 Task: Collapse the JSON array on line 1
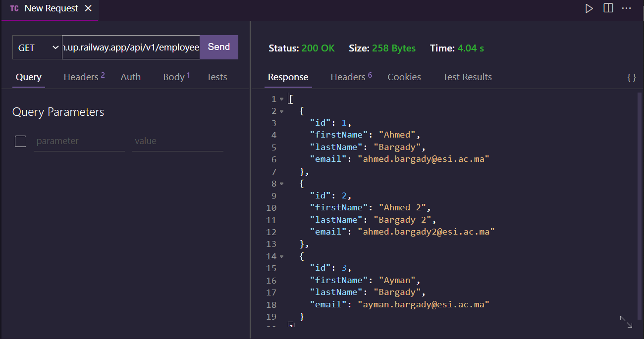point(282,98)
